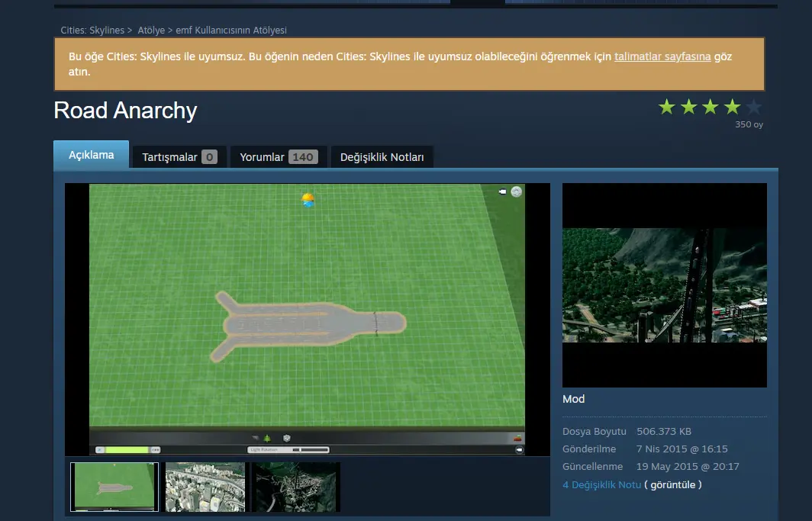Click the main road screenshot preview
812x521 pixels.
pyautogui.click(x=307, y=319)
